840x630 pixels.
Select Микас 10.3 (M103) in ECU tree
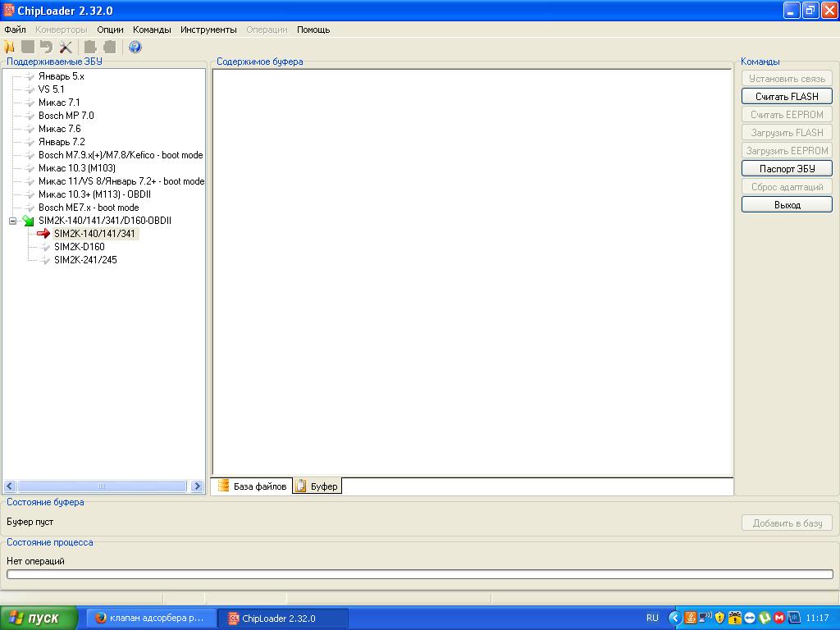[76, 168]
